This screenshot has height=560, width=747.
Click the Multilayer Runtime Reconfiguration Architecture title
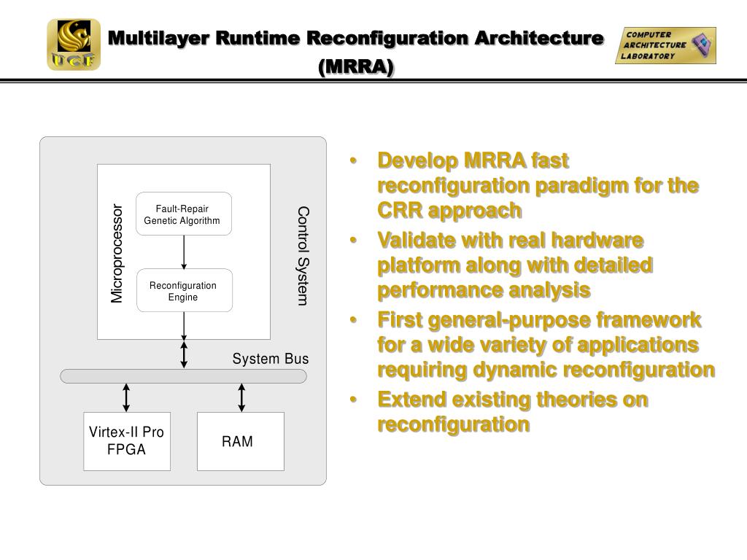(x=356, y=37)
